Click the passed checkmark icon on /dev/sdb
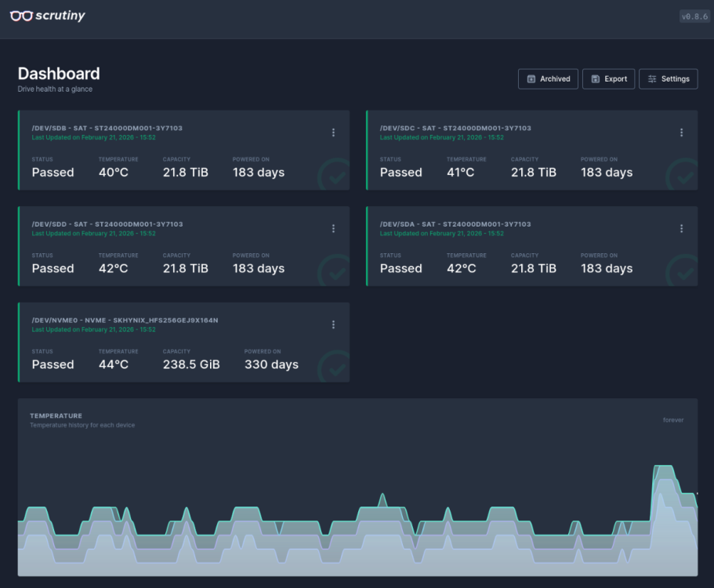 click(336, 176)
